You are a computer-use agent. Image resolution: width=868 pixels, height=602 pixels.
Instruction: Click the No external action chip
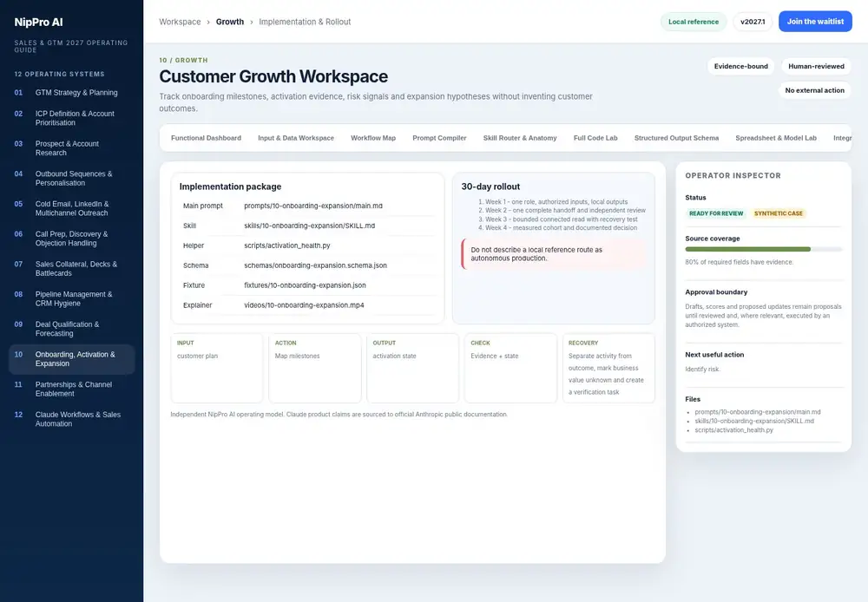pos(814,90)
